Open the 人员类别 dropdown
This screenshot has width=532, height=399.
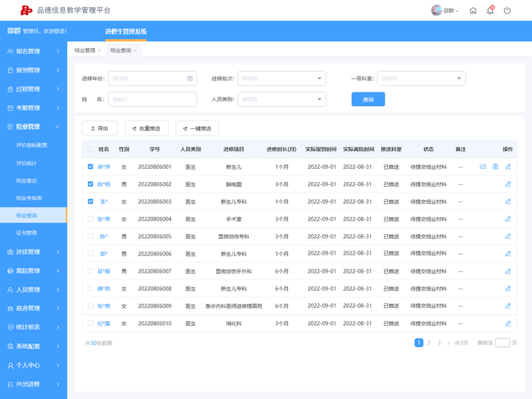[x=282, y=99]
